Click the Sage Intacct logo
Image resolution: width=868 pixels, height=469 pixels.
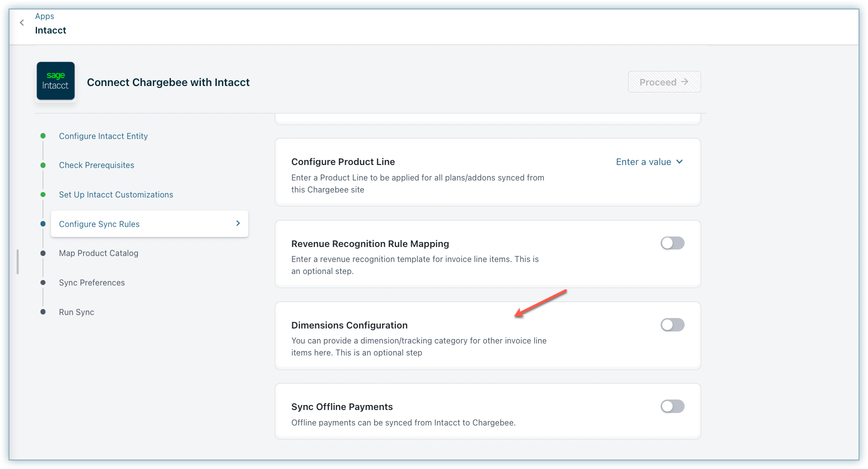click(55, 81)
